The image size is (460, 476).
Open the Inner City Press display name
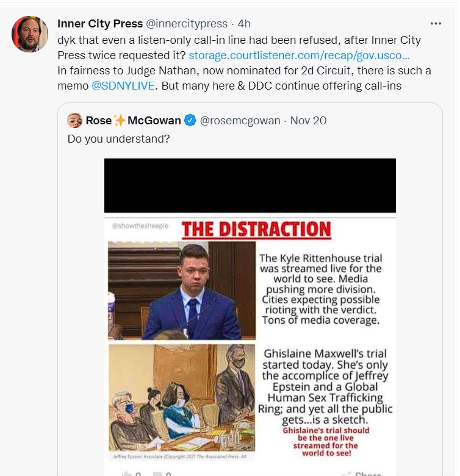100,23
